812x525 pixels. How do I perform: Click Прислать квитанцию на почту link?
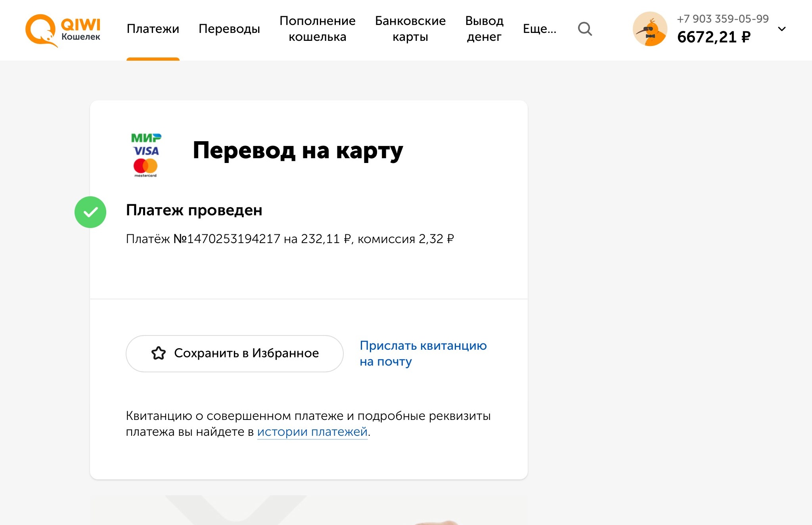(423, 353)
